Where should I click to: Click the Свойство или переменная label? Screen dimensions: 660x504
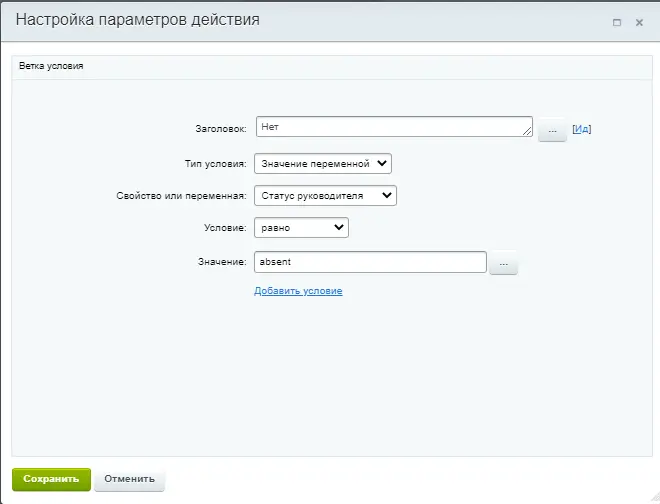pos(181,196)
